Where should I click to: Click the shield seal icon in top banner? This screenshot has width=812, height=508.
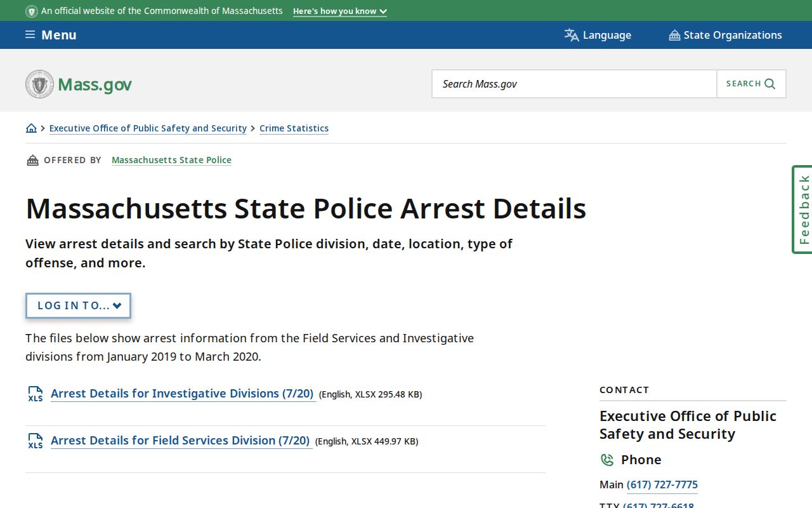(32, 11)
